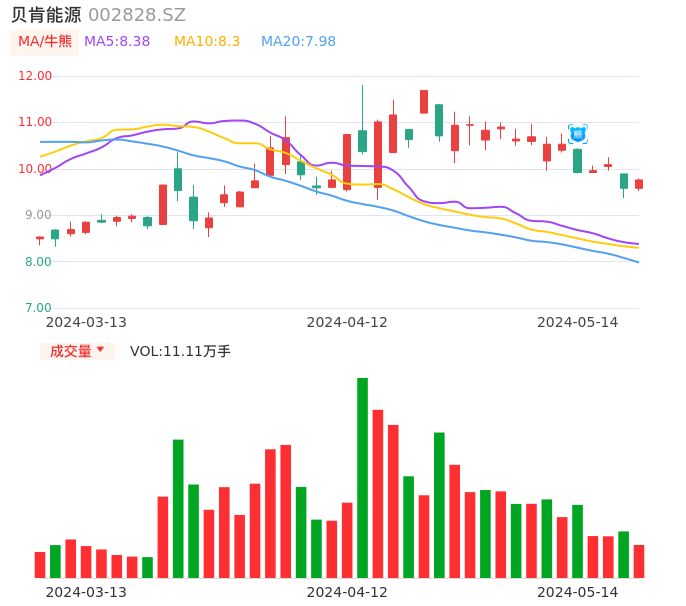This screenshot has width=686, height=606.
Task: Click the tallest green volume bar
Action: pyautogui.click(x=362, y=477)
